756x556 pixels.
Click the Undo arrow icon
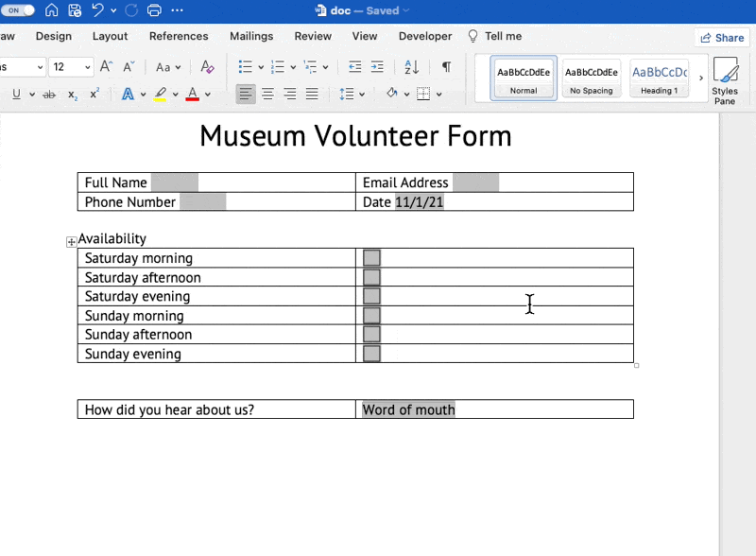98,10
